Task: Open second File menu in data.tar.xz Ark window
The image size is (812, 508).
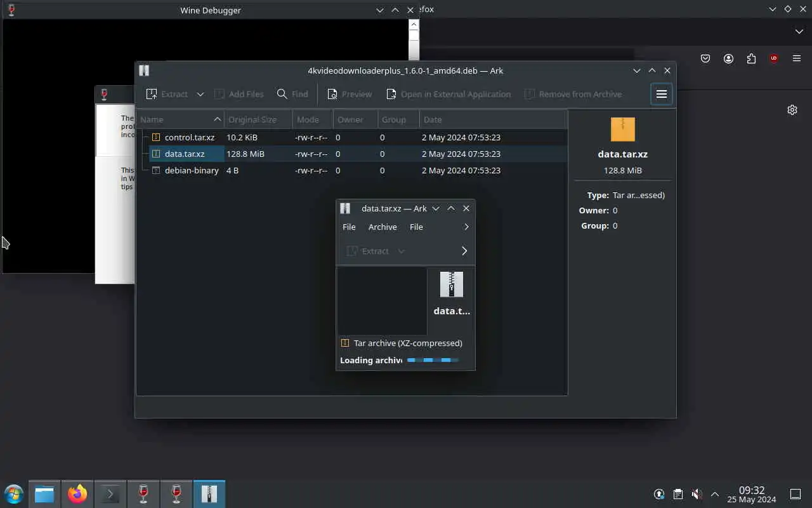Action: (416, 227)
